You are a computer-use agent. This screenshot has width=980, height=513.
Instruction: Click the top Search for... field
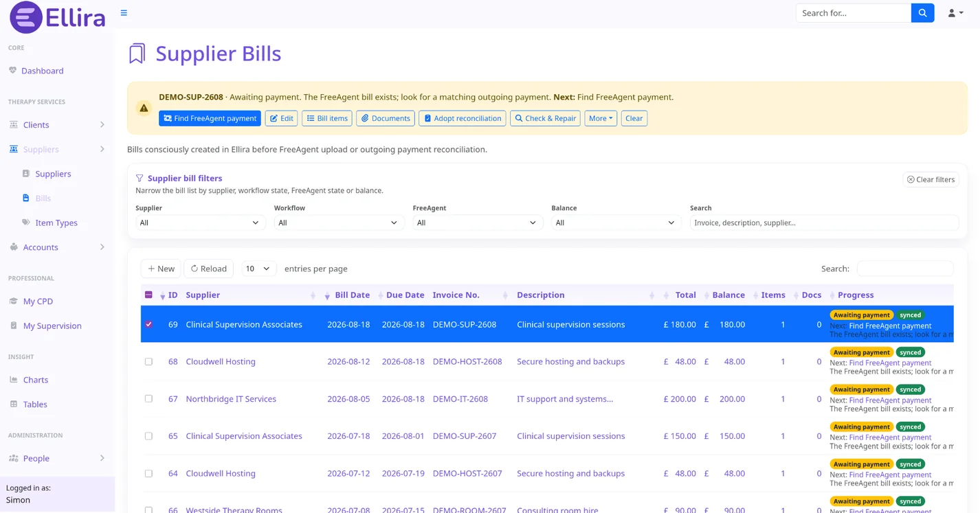(x=854, y=13)
